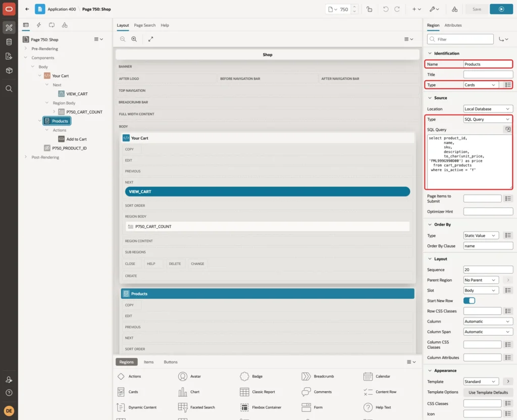Toggle the Start New Row switch
The image size is (517, 420).
(469, 301)
